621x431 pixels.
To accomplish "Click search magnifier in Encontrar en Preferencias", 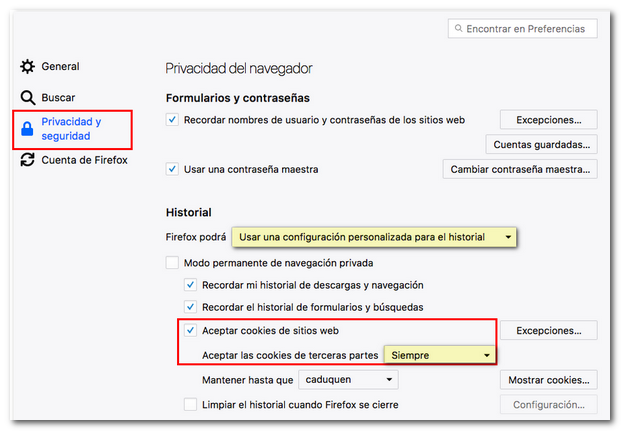I will point(458,30).
